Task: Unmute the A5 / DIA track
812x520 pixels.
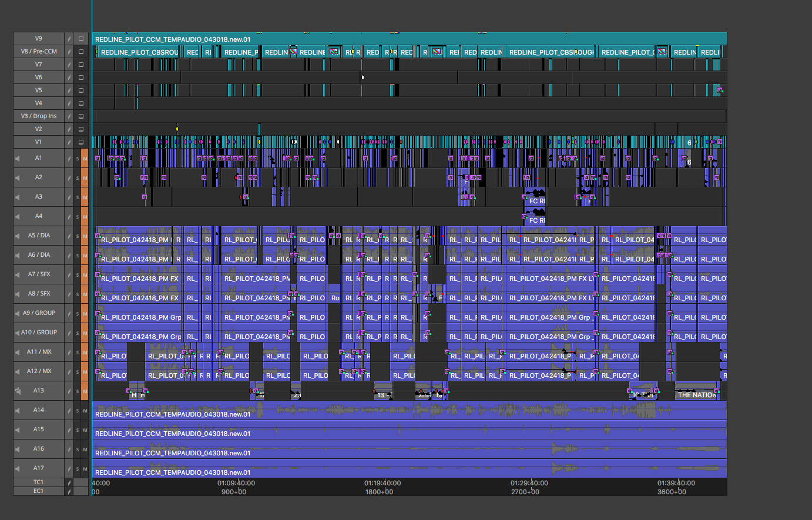Action: 85,236
